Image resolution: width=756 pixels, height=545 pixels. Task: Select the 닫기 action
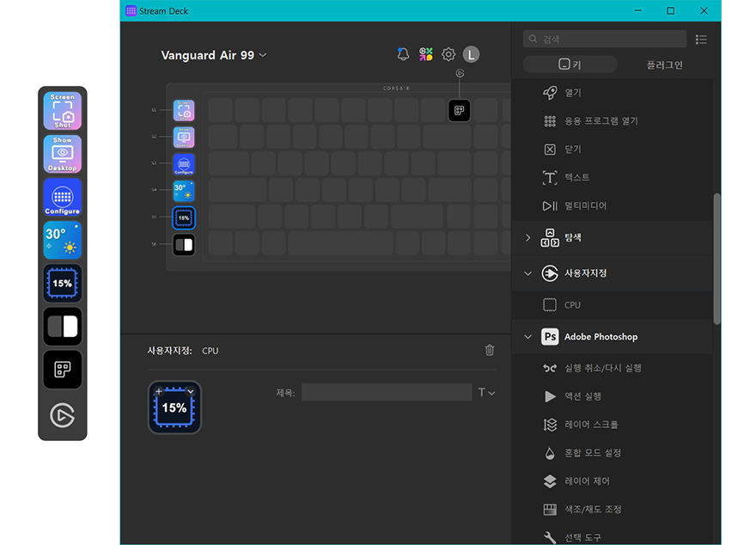tap(613, 150)
